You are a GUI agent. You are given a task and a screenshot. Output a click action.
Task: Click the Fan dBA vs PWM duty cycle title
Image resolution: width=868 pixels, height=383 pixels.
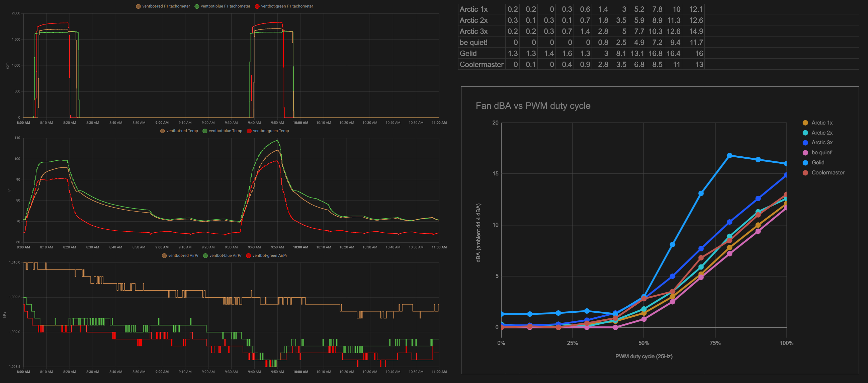click(533, 105)
